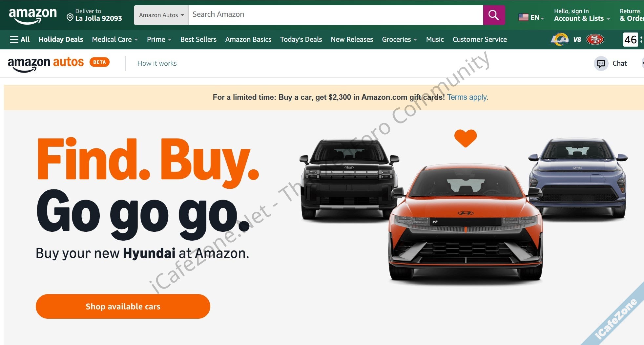This screenshot has height=345, width=644.
Task: Click the orange heart icon
Action: [x=465, y=138]
